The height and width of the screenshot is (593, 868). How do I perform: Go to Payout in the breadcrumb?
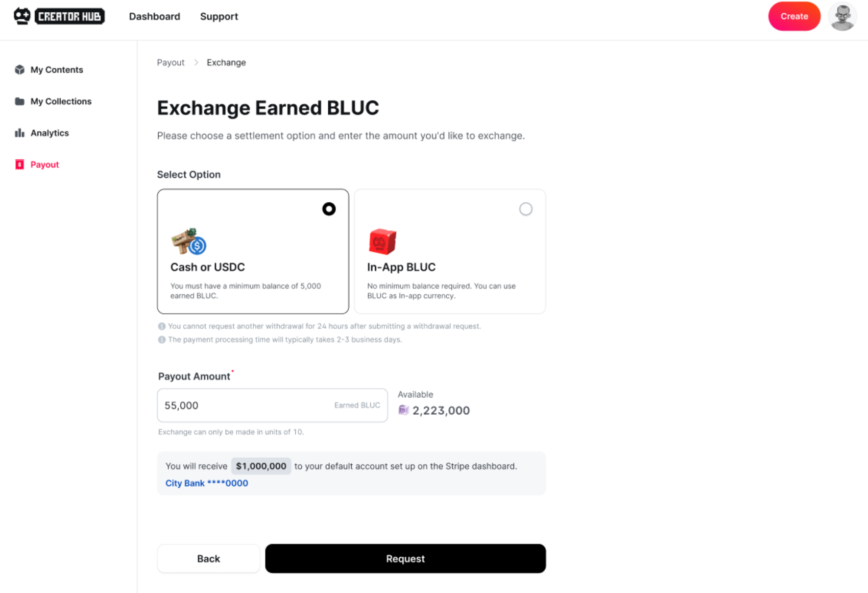(171, 62)
